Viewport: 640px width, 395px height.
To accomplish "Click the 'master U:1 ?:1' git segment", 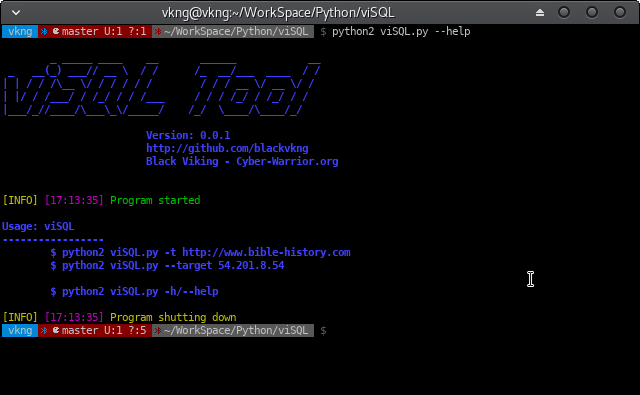I will [95, 31].
